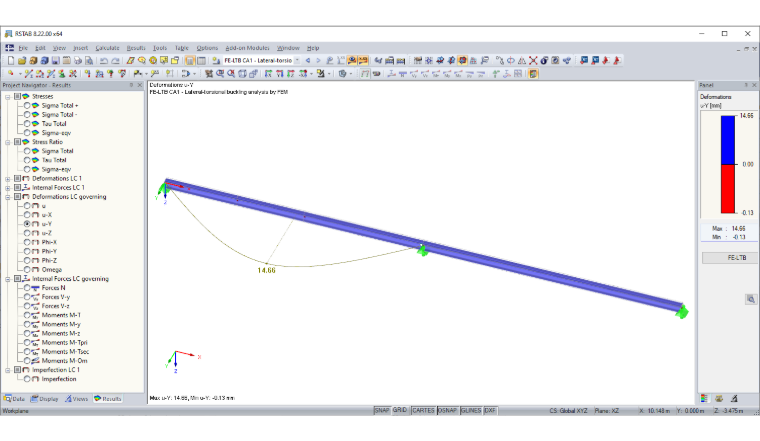760x441 pixels.
Task: Collapse the Stress Ratio tree node
Action: (8, 142)
